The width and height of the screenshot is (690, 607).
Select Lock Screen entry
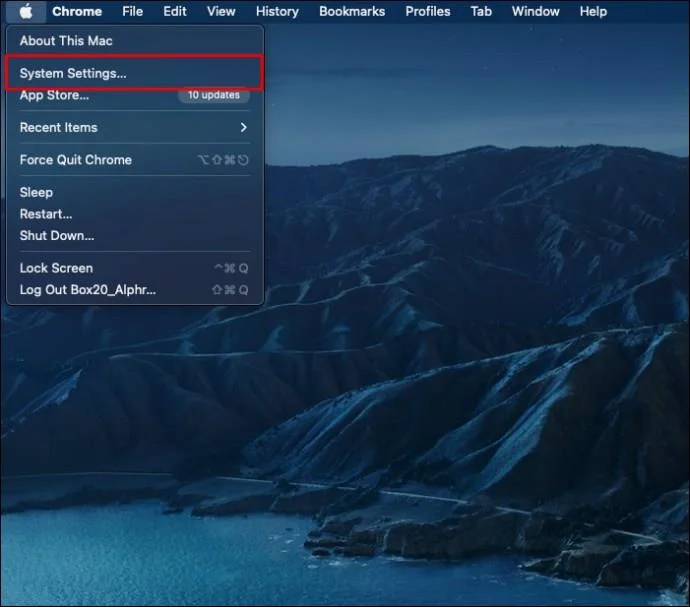[135, 268]
